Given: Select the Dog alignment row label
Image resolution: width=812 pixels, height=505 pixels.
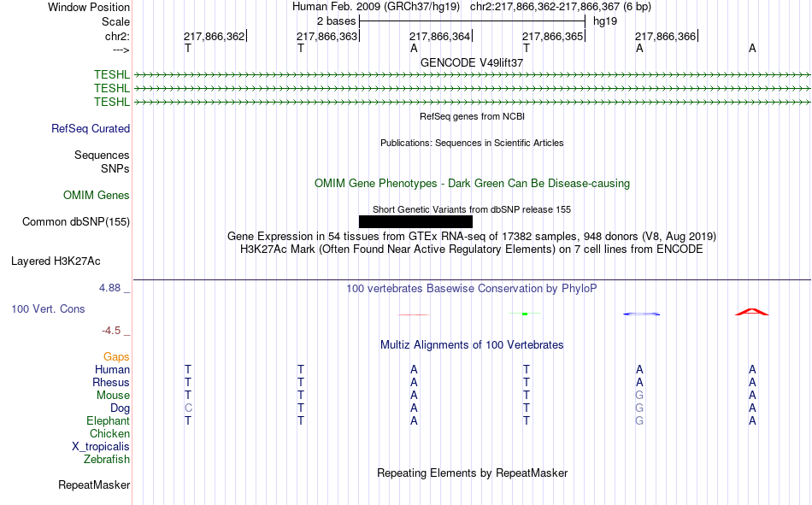Looking at the screenshot, I should click(121, 408).
